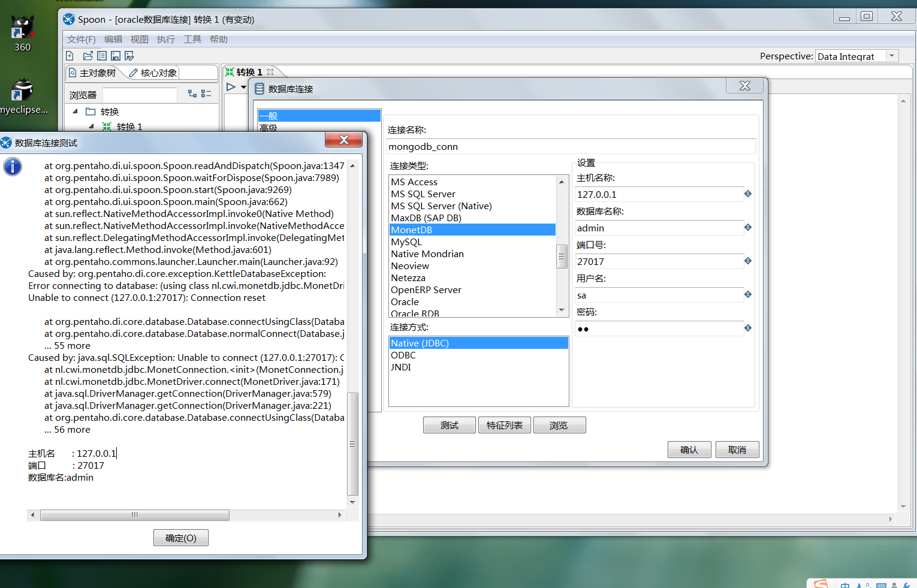Click the database name field admin
Image resolution: width=917 pixels, height=588 pixels.
(x=659, y=228)
